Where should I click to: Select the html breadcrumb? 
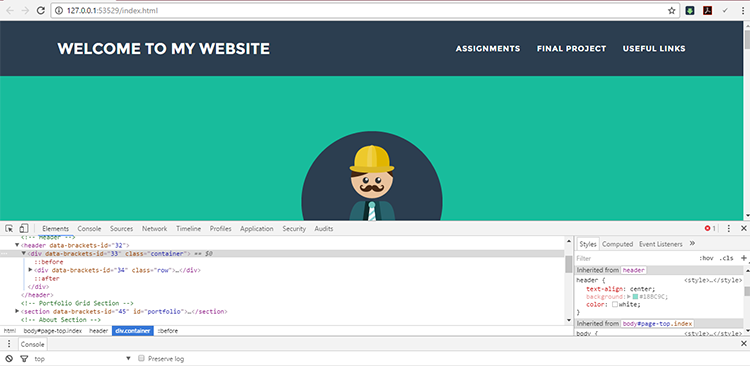[10, 331]
